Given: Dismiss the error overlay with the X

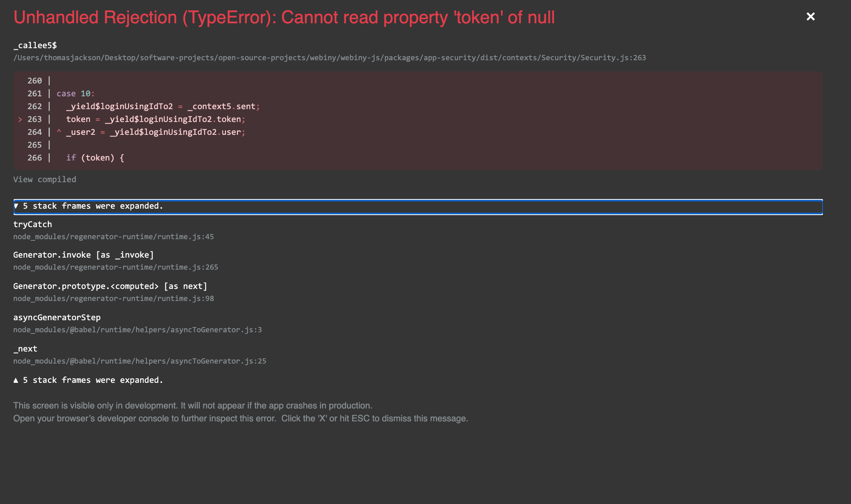Looking at the screenshot, I should (810, 16).
